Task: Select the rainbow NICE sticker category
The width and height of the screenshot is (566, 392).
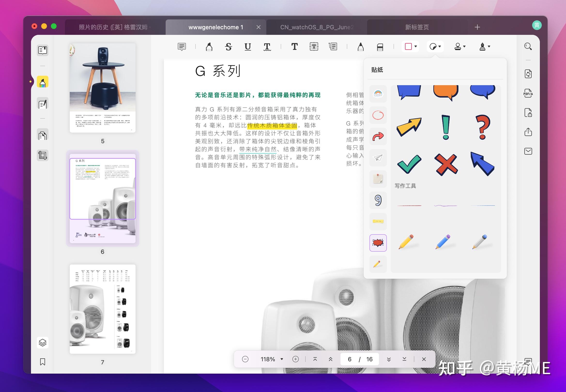Action: [378, 94]
